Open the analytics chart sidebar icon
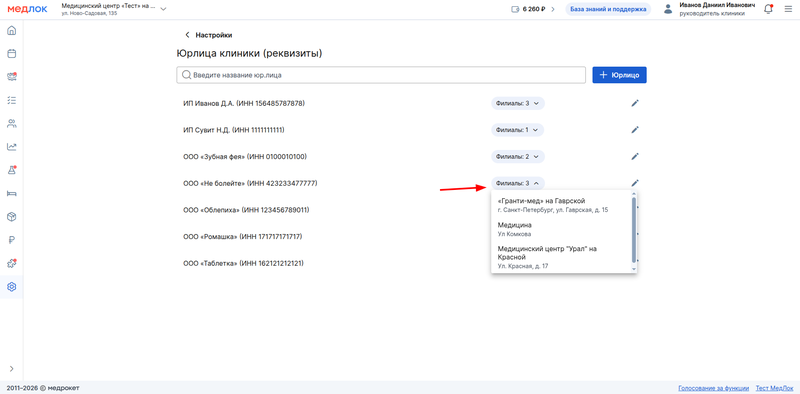The image size is (800, 394). (11, 147)
